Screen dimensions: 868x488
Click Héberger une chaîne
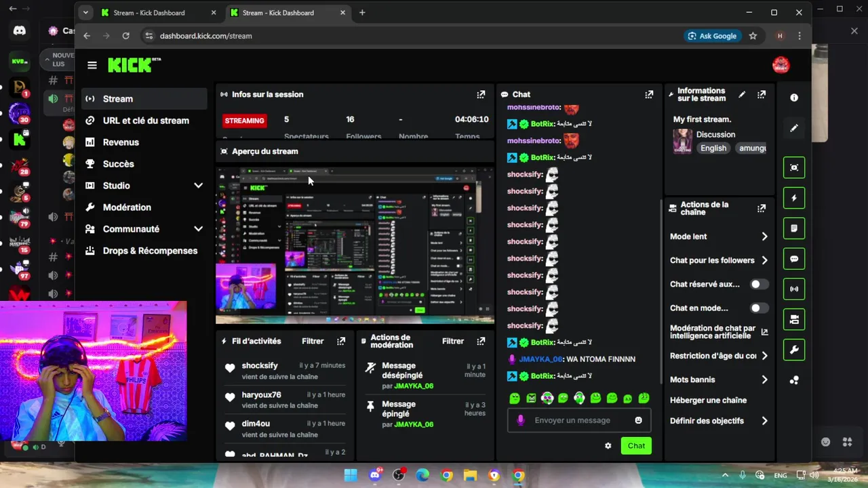tap(708, 401)
